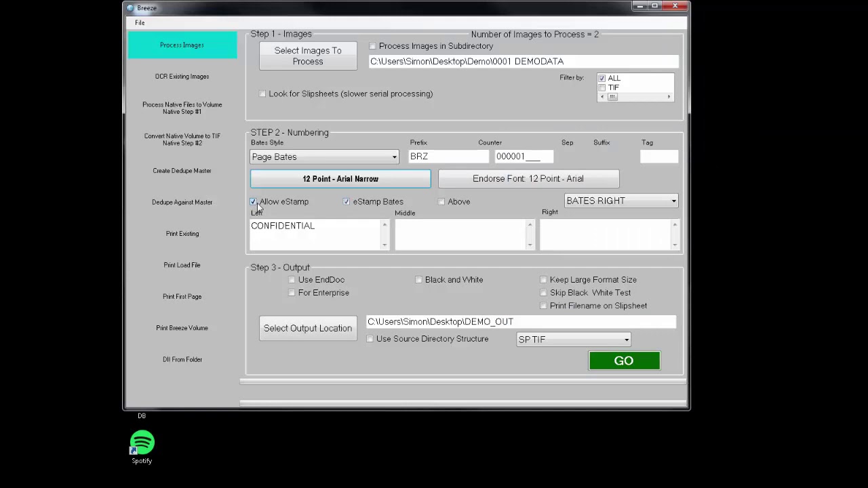Click filter list horizontal scrollbar thumb

pyautogui.click(x=612, y=97)
